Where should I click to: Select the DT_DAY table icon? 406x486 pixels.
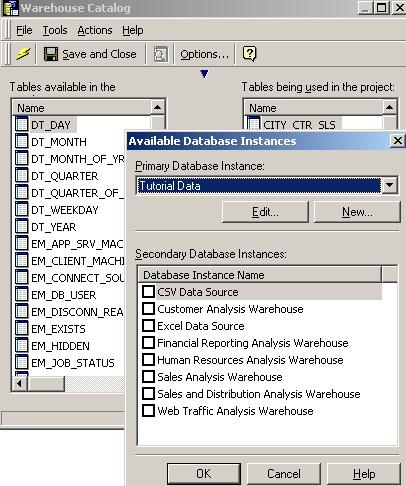click(x=22, y=124)
